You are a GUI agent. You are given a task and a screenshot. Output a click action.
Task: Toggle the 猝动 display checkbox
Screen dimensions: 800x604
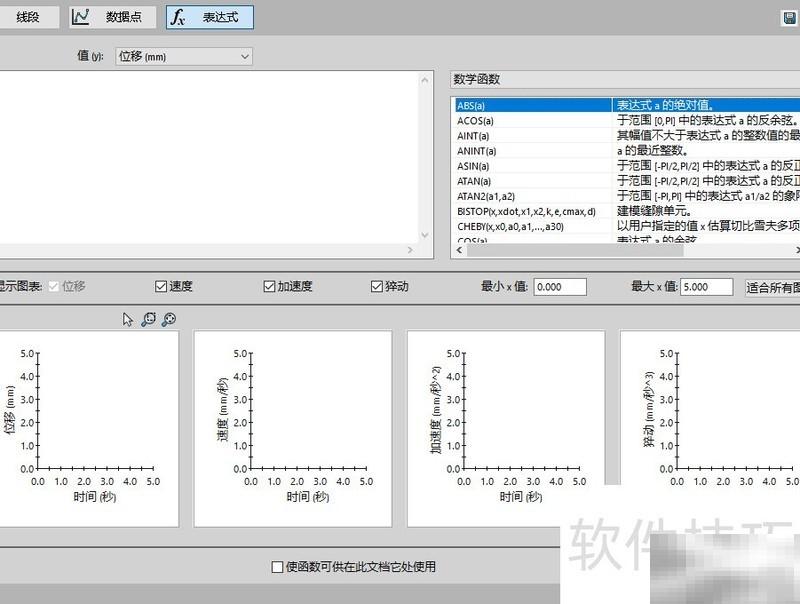375,286
